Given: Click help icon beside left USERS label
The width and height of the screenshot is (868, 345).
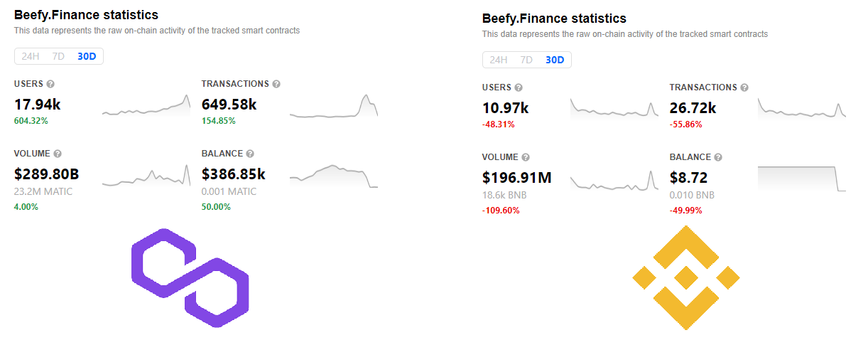Looking at the screenshot, I should [51, 84].
